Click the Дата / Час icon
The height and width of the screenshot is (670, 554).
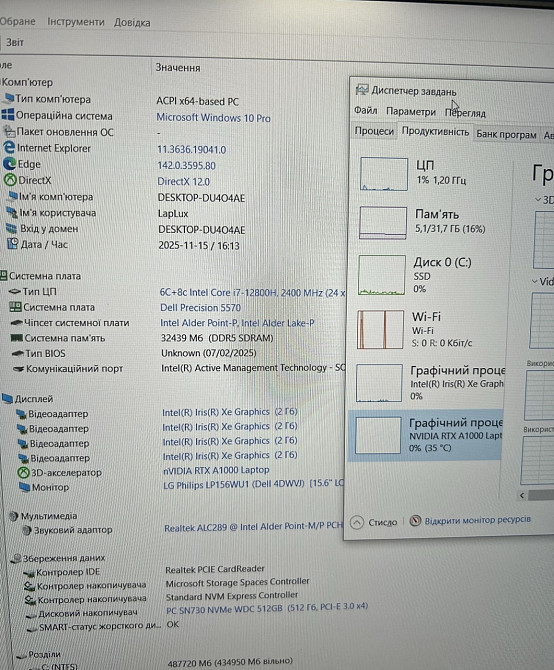tap(13, 244)
